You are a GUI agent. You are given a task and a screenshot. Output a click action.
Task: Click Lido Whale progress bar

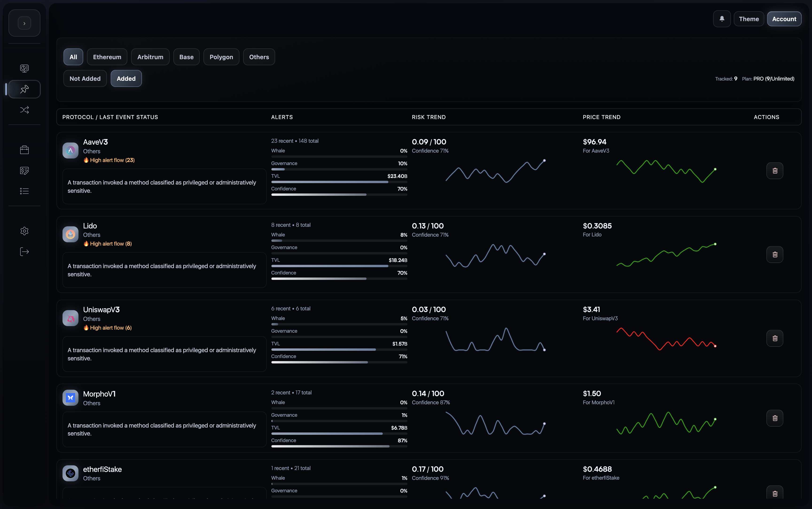coord(339,241)
